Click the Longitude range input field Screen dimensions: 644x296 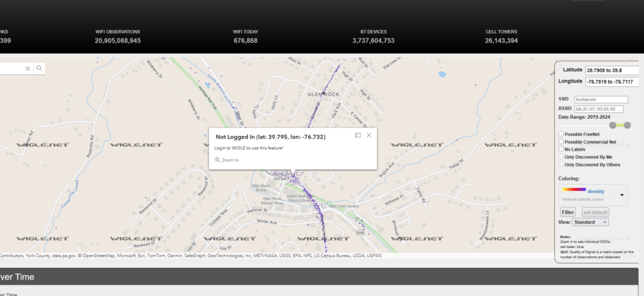tap(612, 82)
